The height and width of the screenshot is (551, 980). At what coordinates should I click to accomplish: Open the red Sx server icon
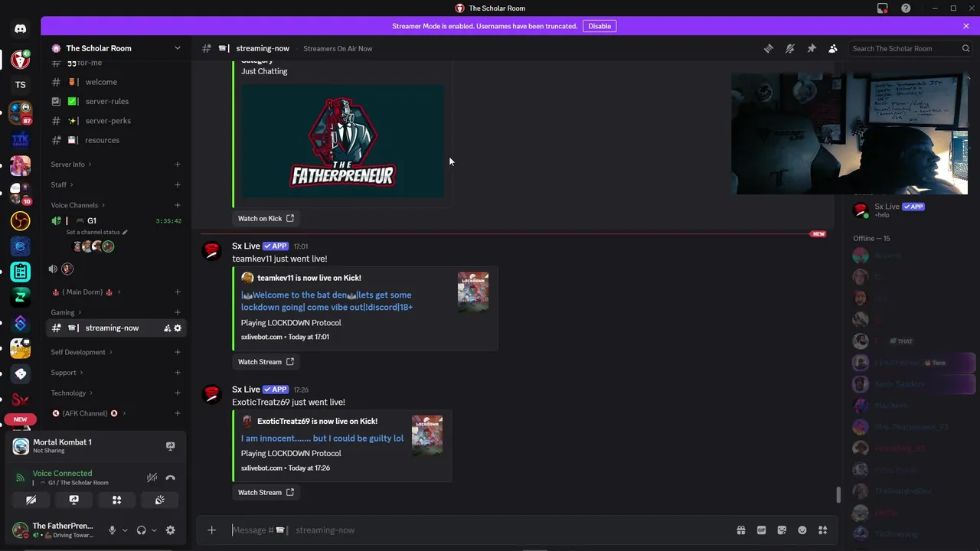pos(20,399)
